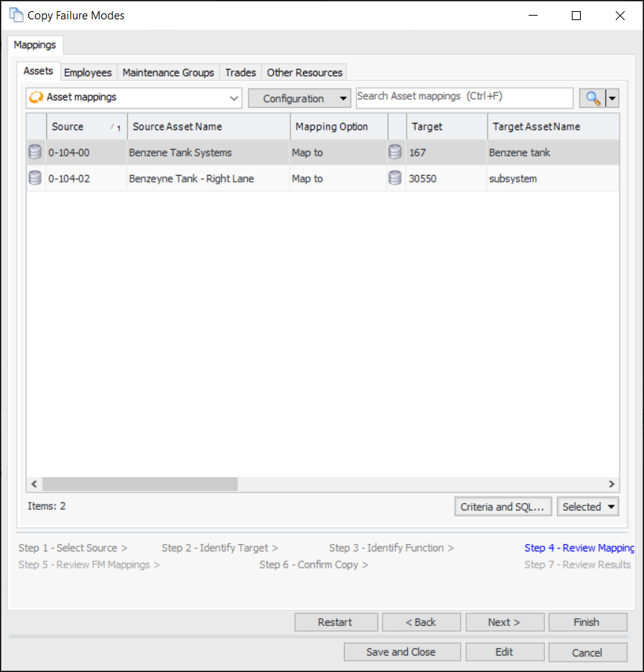Go to the Trades tab
Viewport: 644px width, 672px height.
(240, 72)
